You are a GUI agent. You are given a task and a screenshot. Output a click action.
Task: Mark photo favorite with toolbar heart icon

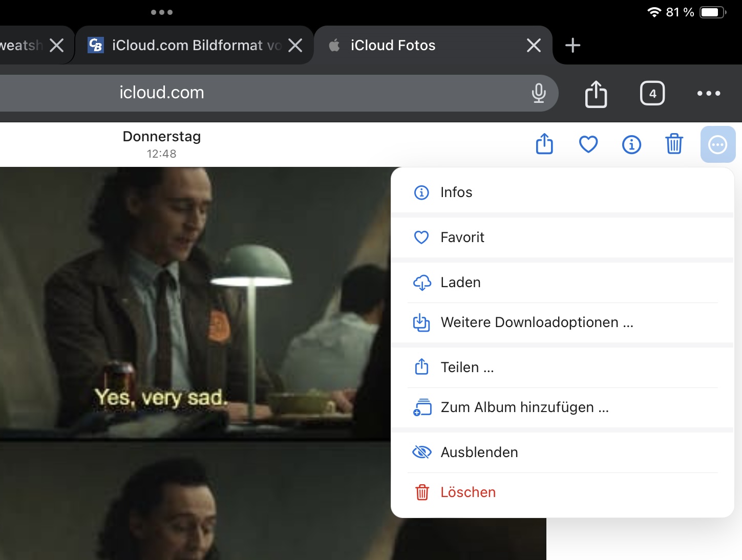click(x=588, y=144)
